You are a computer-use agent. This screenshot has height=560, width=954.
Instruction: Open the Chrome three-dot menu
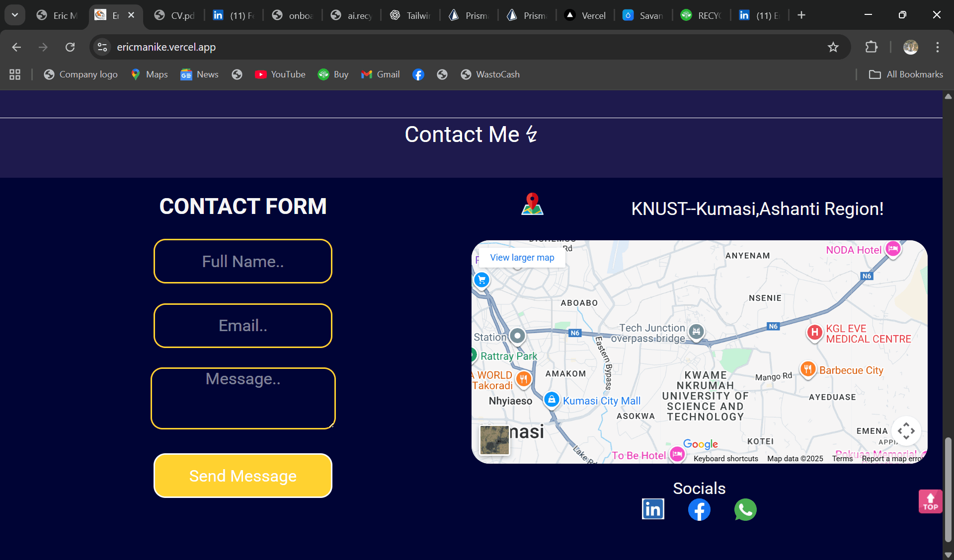pos(938,47)
